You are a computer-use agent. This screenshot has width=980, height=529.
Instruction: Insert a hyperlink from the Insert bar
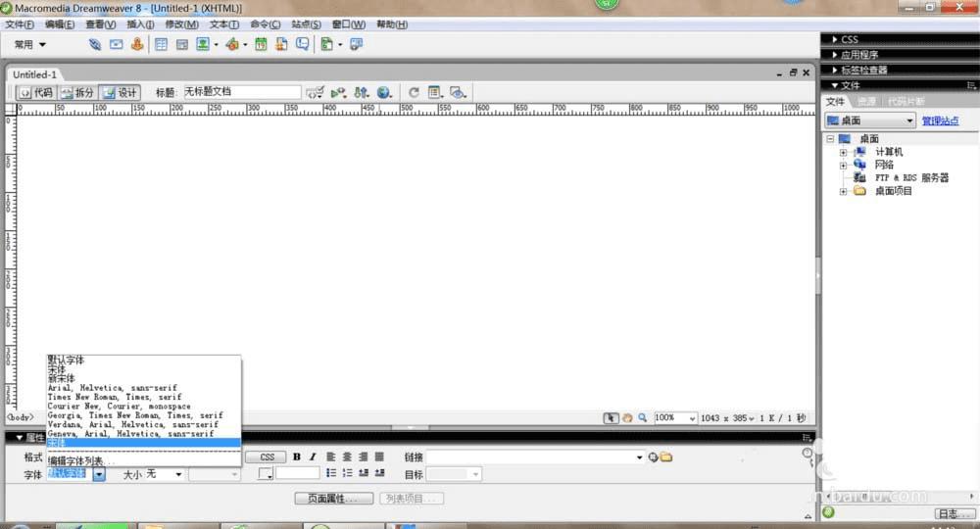click(94, 44)
